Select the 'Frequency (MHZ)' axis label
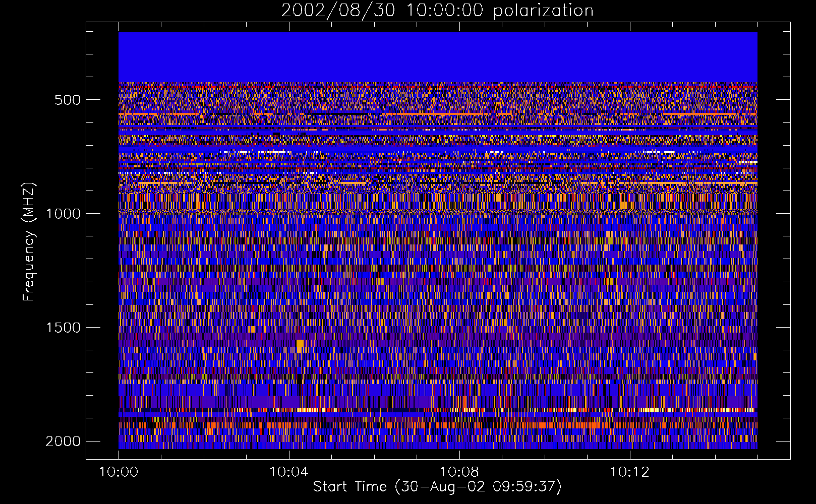Viewport: 816px width, 504px height. point(29,242)
